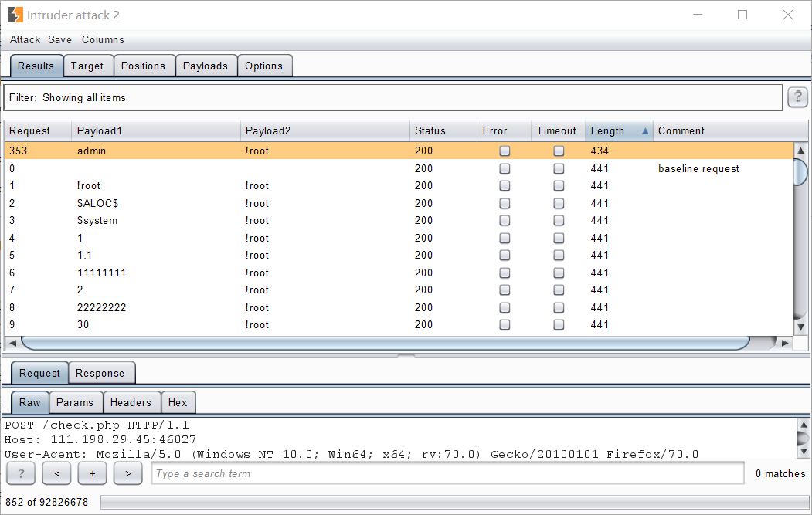Click the attack progress bar

click(x=454, y=502)
